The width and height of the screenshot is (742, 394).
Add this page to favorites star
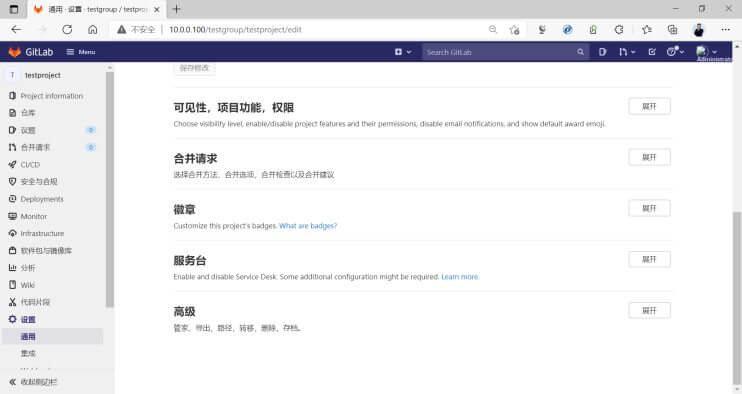point(515,29)
